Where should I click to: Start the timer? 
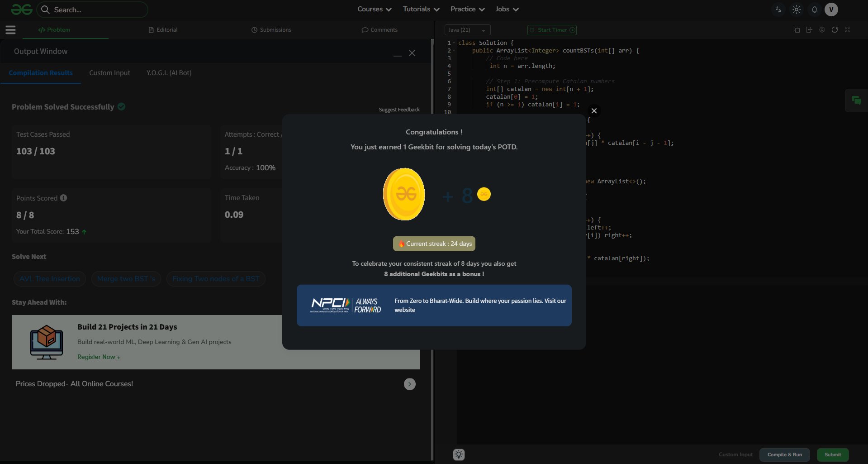click(x=552, y=30)
